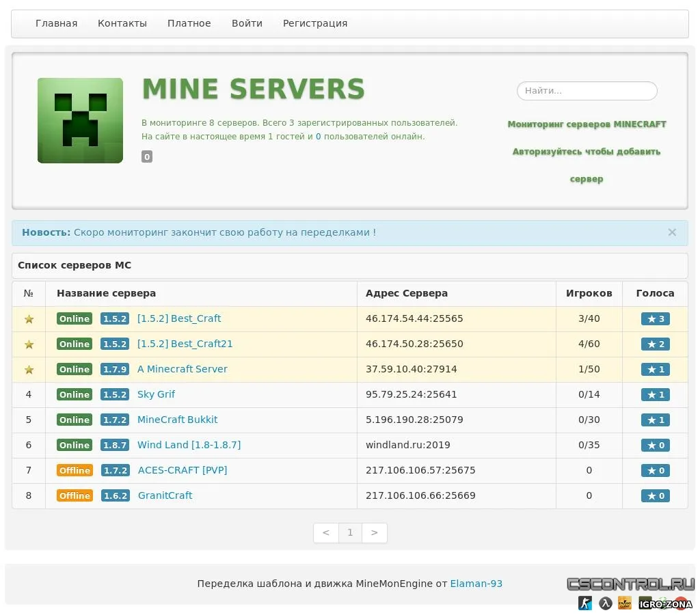
Task: Vote for Best_Craft using star 3 badge
Action: click(x=655, y=319)
